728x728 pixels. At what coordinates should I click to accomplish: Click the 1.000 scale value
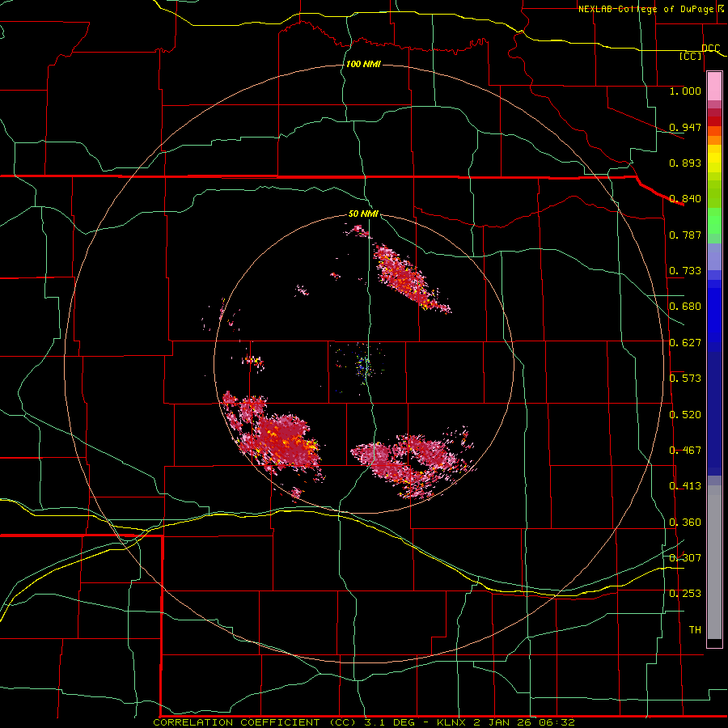click(x=685, y=91)
